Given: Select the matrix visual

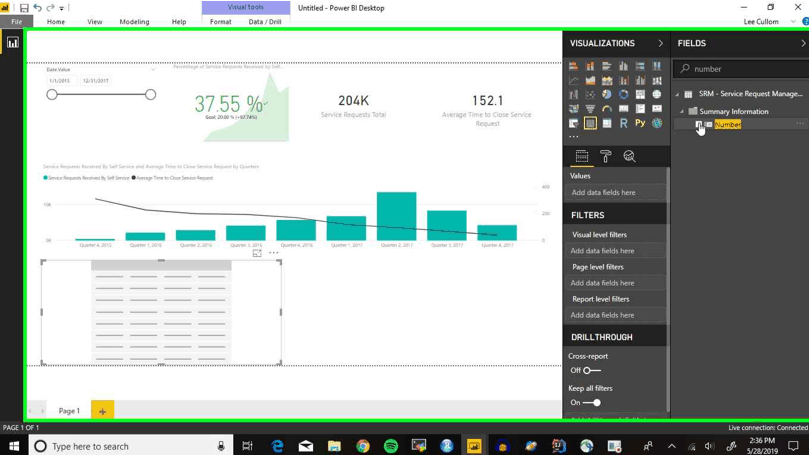Looking at the screenshot, I should coord(607,123).
